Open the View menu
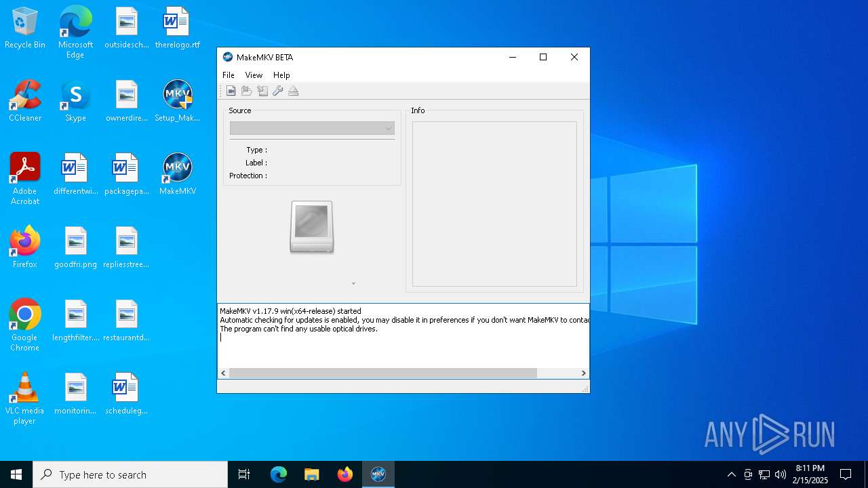The image size is (868, 488). point(254,75)
